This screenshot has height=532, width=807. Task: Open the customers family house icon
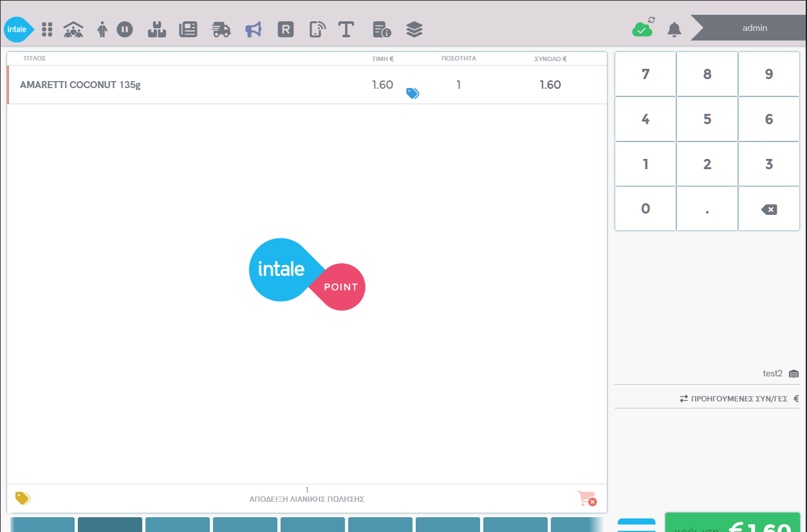pyautogui.click(x=73, y=29)
